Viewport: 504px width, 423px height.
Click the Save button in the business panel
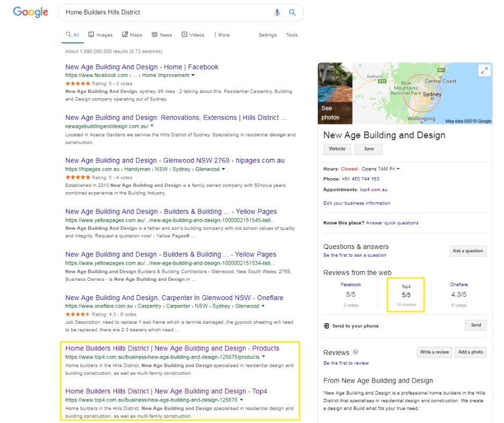click(368, 149)
